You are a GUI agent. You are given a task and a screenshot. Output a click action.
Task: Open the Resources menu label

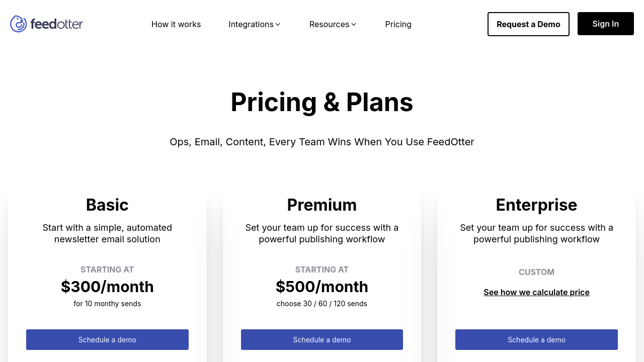coord(329,24)
